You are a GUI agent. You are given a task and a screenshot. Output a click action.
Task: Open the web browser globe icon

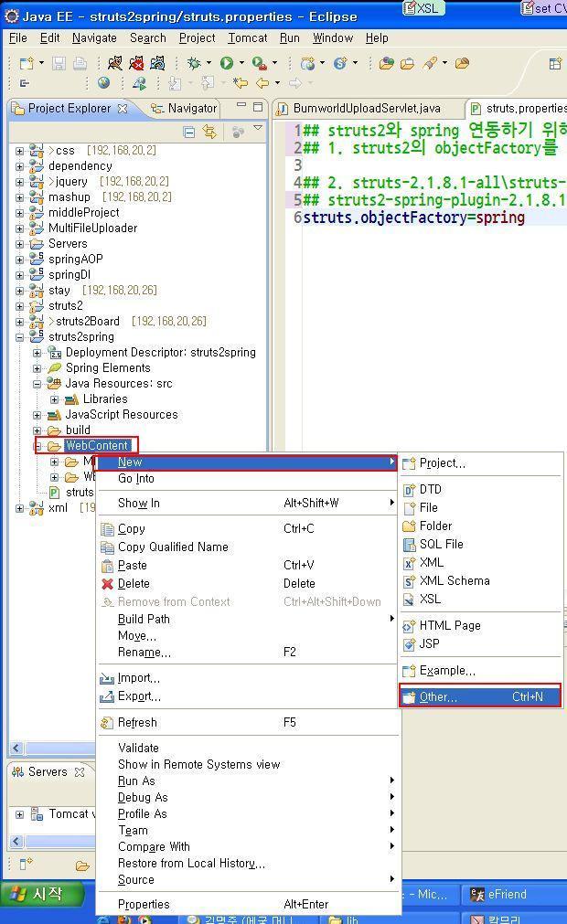(103, 82)
